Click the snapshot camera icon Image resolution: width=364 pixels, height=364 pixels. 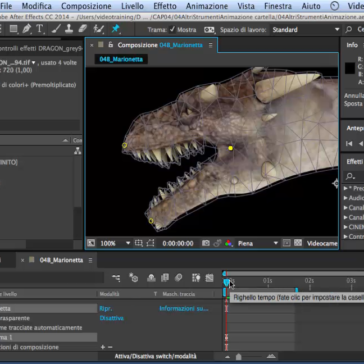206,243
